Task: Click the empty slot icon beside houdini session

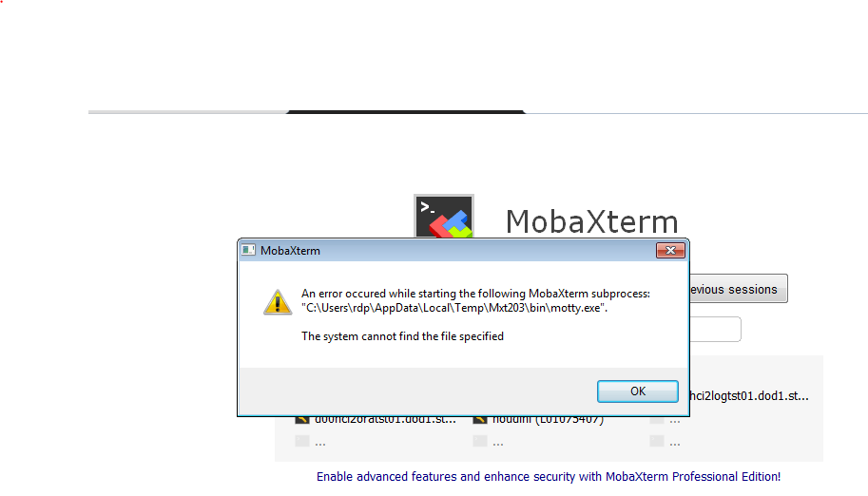Action: 657,420
